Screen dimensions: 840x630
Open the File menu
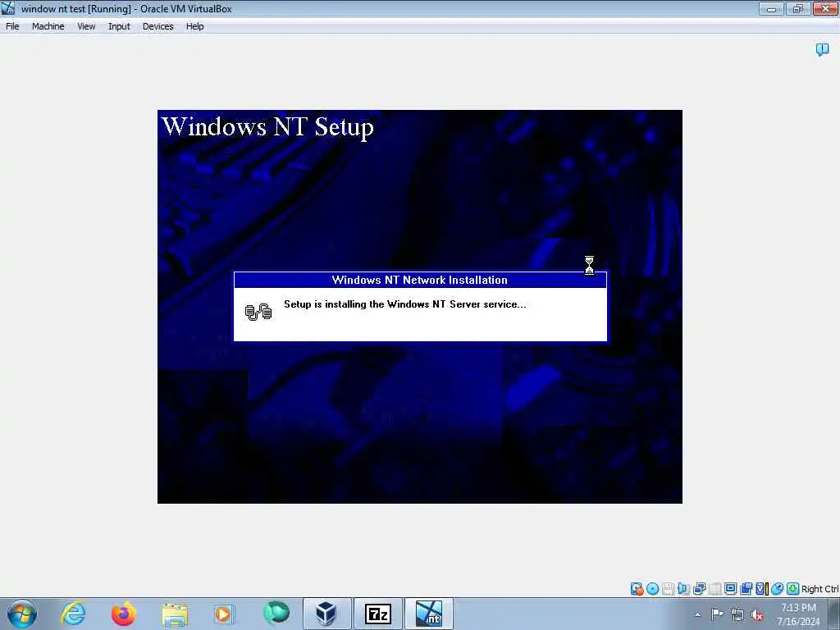point(12,26)
